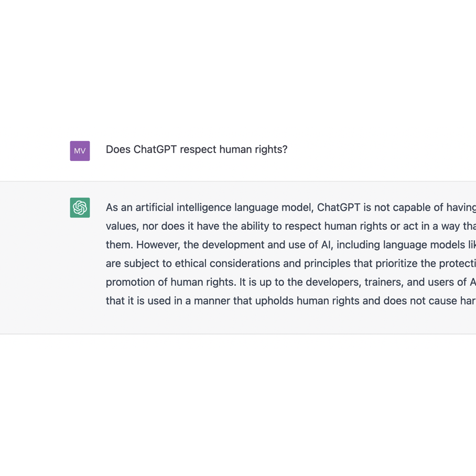Viewport: 476px width, 476px height.
Task: Click the word 'ChatGPT' in the user question
Action: coord(155,149)
